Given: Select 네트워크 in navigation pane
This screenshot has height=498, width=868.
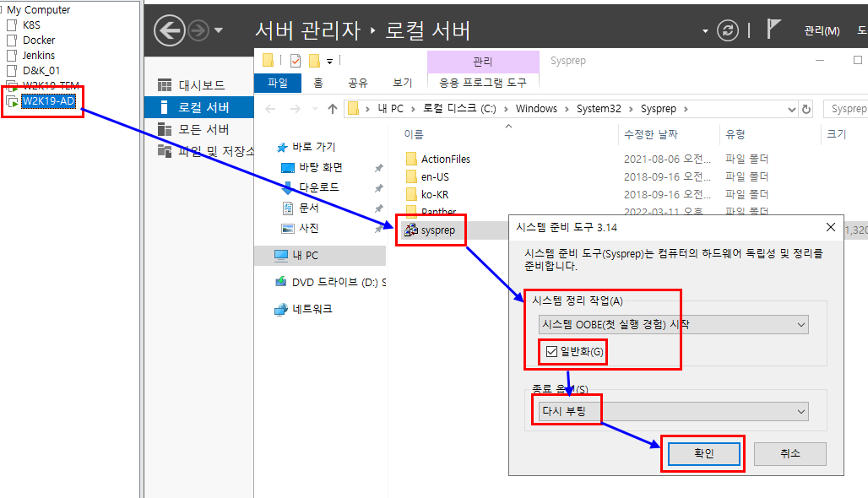Looking at the screenshot, I should pos(312,309).
